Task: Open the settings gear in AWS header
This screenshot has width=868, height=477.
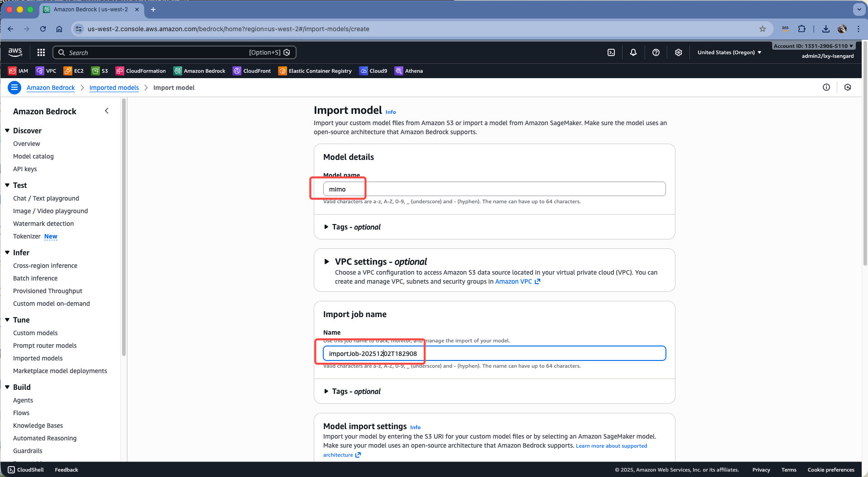Action: 679,52
